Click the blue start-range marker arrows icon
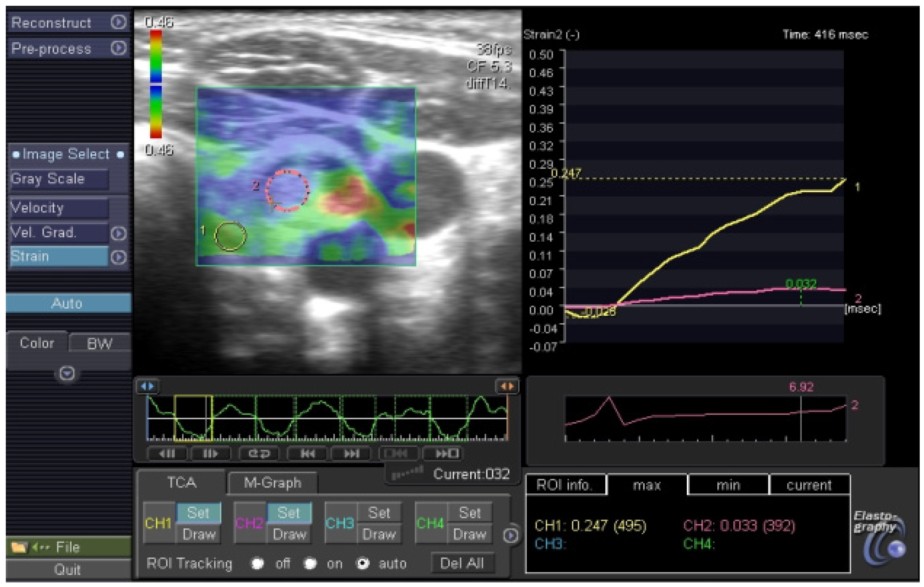The image size is (924, 587). pos(147,386)
